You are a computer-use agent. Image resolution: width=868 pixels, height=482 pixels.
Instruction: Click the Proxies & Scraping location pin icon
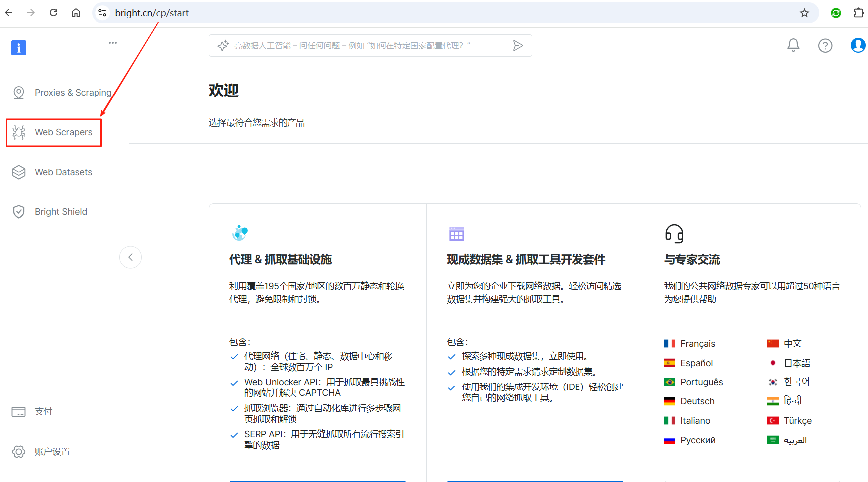(19, 93)
